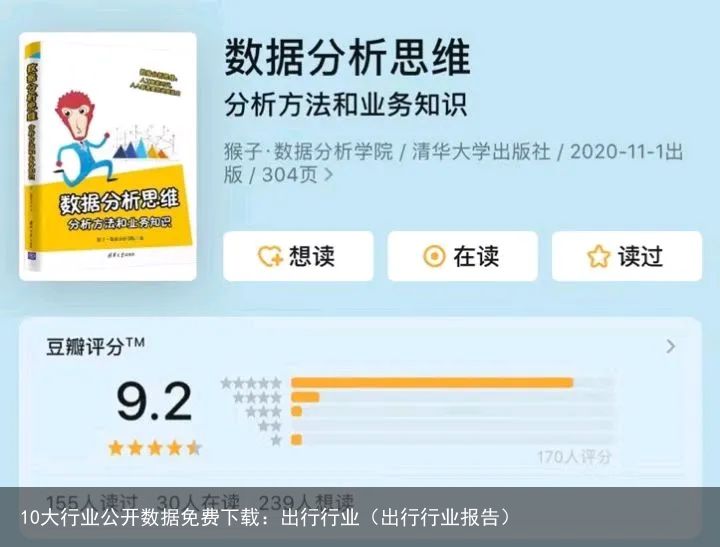Click the 数据分析思维 book title
Image resolution: width=720 pixels, height=547 pixels.
click(348, 58)
